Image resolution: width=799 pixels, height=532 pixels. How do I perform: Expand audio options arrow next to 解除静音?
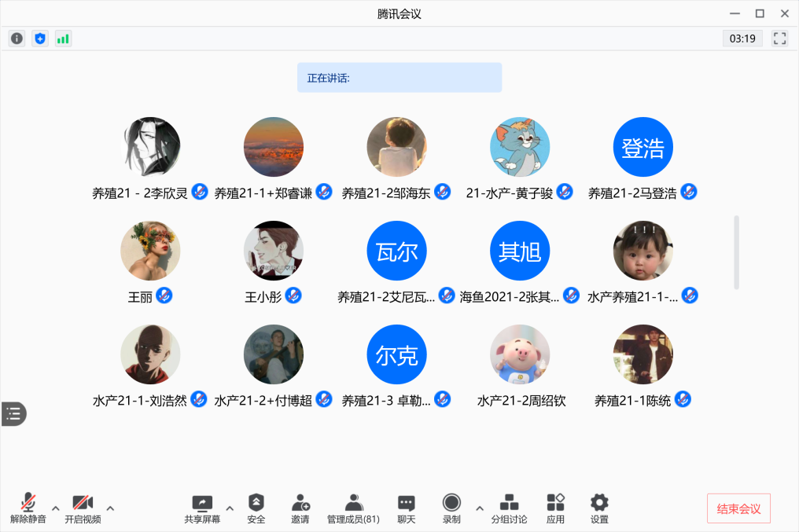point(56,507)
